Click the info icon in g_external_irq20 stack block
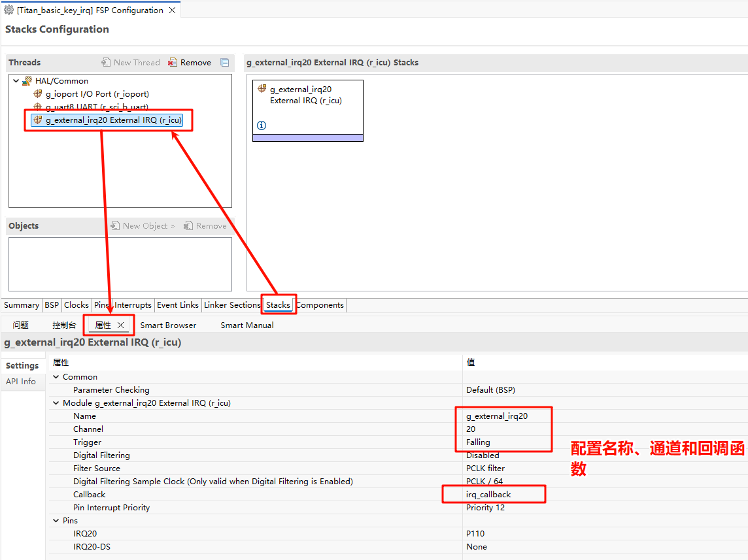748x560 pixels. (x=262, y=125)
